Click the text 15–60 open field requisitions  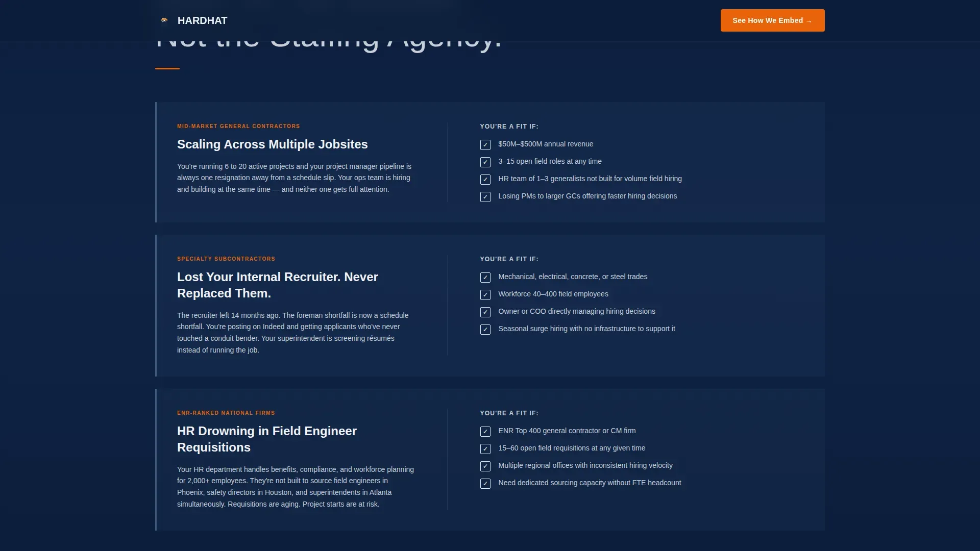click(572, 448)
